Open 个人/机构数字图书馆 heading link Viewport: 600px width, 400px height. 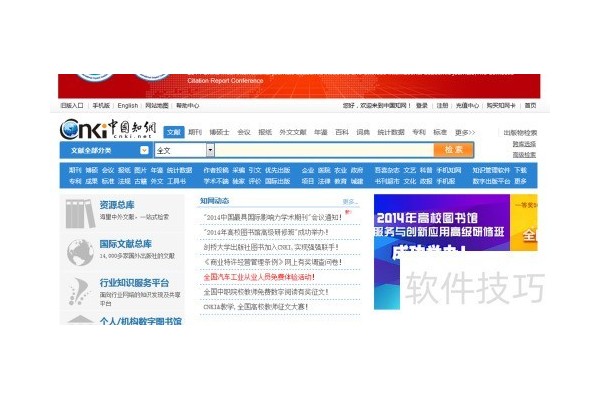click(140, 321)
